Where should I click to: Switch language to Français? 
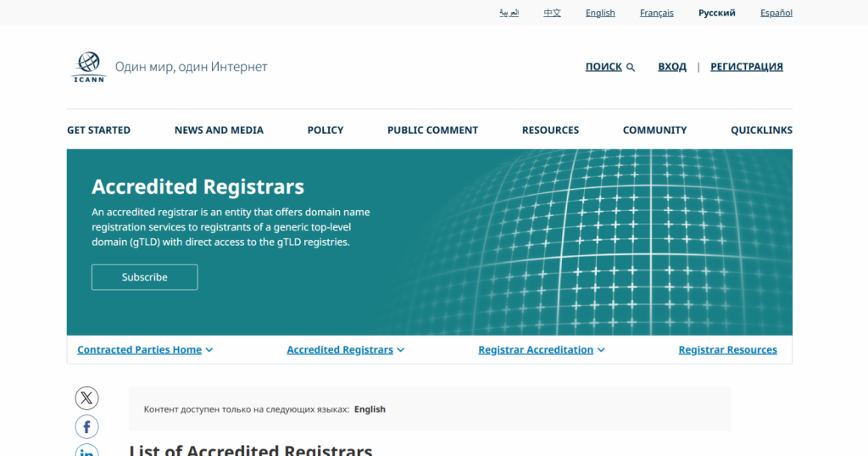click(x=657, y=13)
